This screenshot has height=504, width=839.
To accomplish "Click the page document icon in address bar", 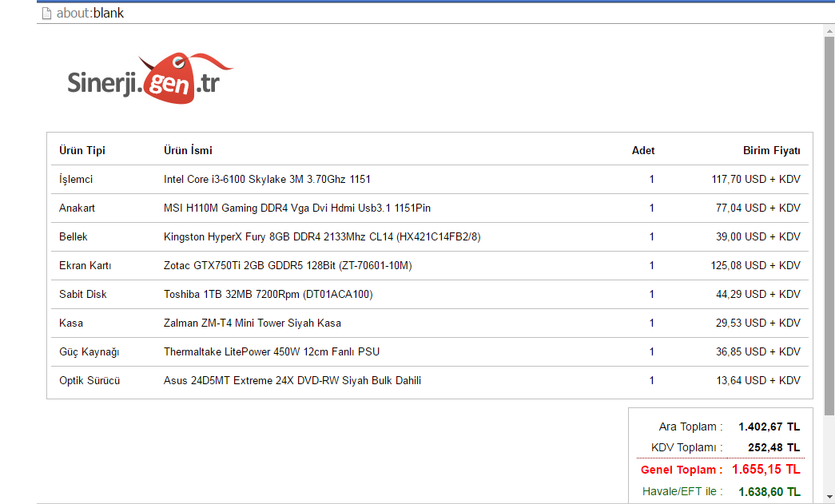I will [46, 13].
